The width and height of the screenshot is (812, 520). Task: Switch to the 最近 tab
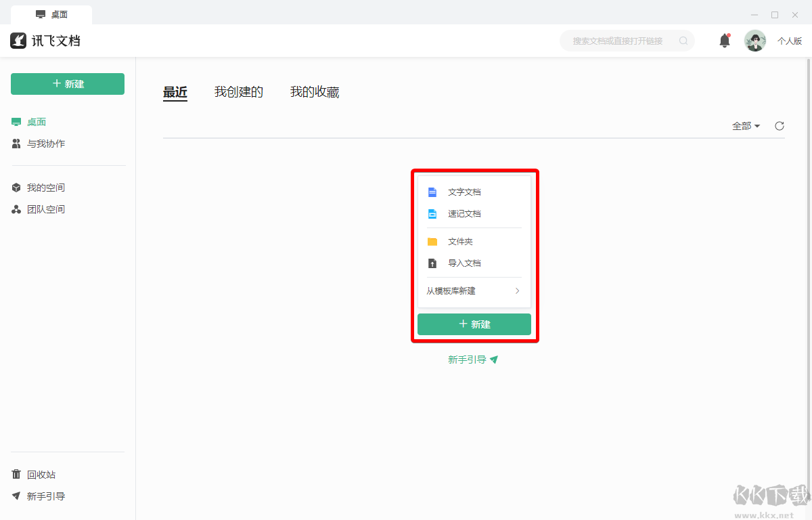[175, 92]
